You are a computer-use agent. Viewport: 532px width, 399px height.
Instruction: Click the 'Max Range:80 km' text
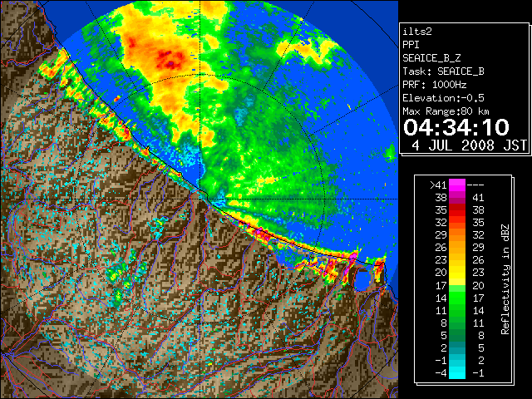pyautogui.click(x=446, y=111)
